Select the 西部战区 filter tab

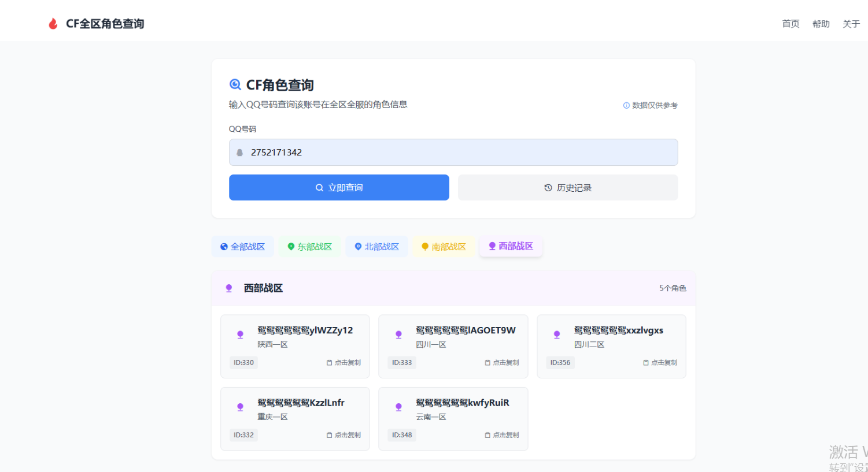pyautogui.click(x=511, y=246)
